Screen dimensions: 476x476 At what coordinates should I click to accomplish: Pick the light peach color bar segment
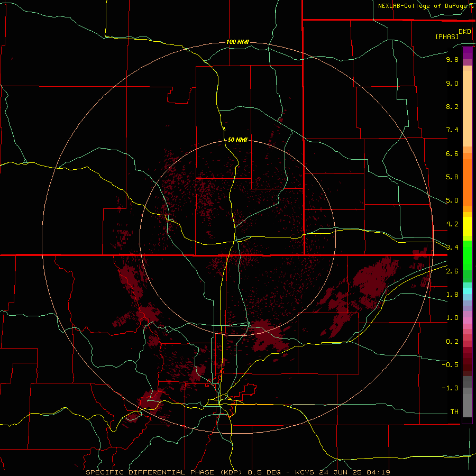[467, 108]
